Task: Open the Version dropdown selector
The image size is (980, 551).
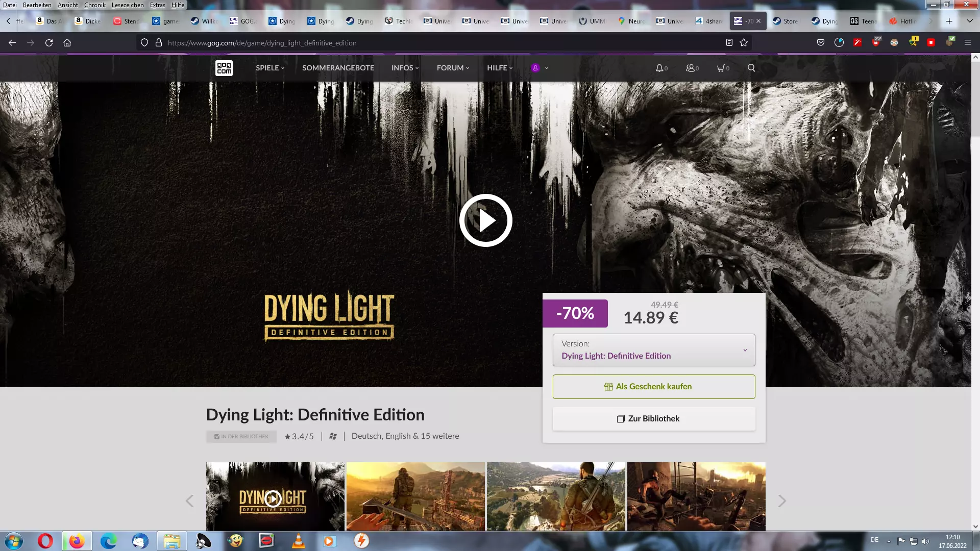Action: coord(653,350)
